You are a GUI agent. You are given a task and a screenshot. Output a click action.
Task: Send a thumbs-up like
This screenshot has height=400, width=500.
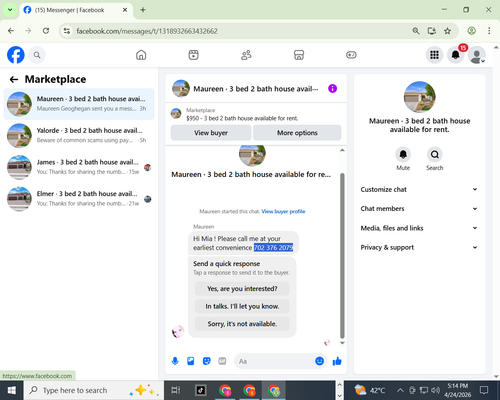tap(337, 361)
